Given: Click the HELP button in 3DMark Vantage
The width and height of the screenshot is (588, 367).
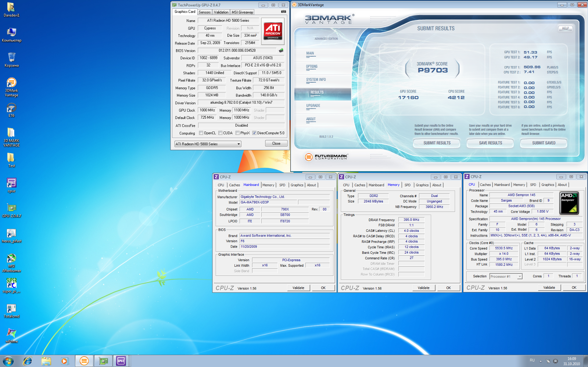Looking at the screenshot, I should click(x=566, y=28).
